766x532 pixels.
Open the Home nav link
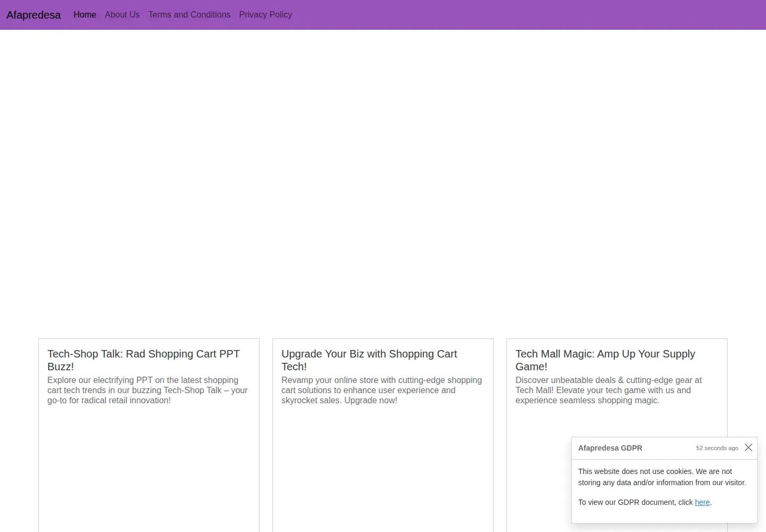[x=85, y=15]
